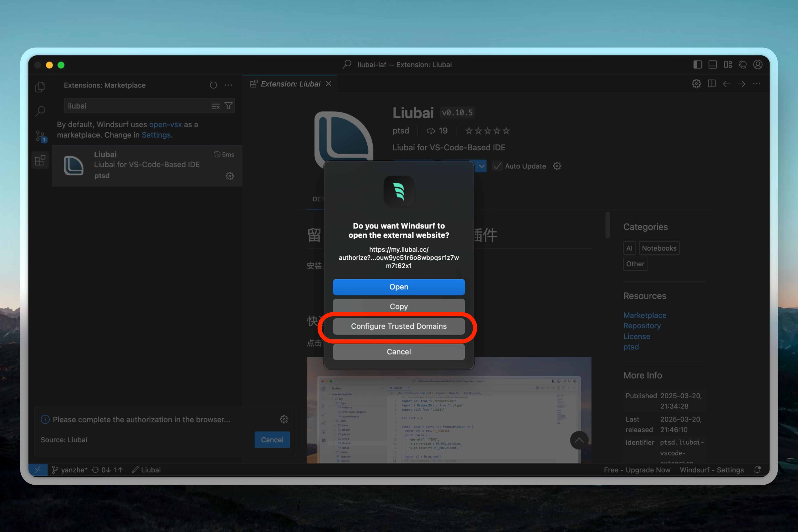The width and height of the screenshot is (798, 532).
Task: Navigate back using the editor arrow
Action: 727,84
